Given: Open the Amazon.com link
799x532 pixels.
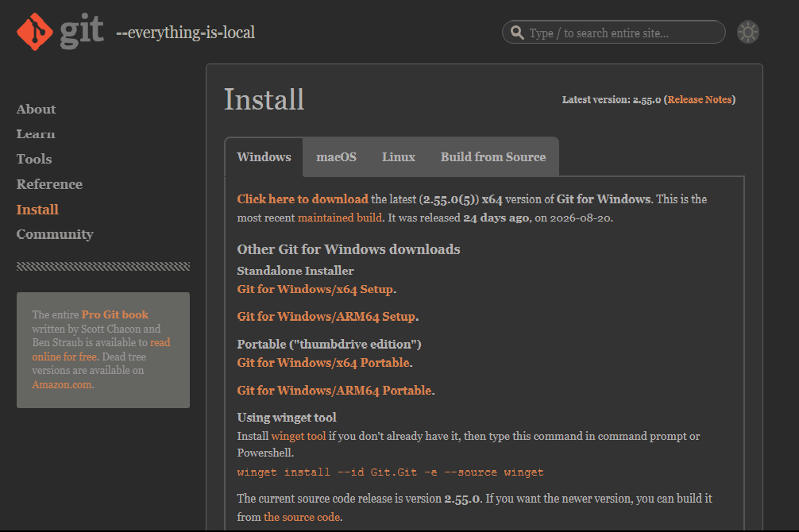Looking at the screenshot, I should click(x=62, y=385).
